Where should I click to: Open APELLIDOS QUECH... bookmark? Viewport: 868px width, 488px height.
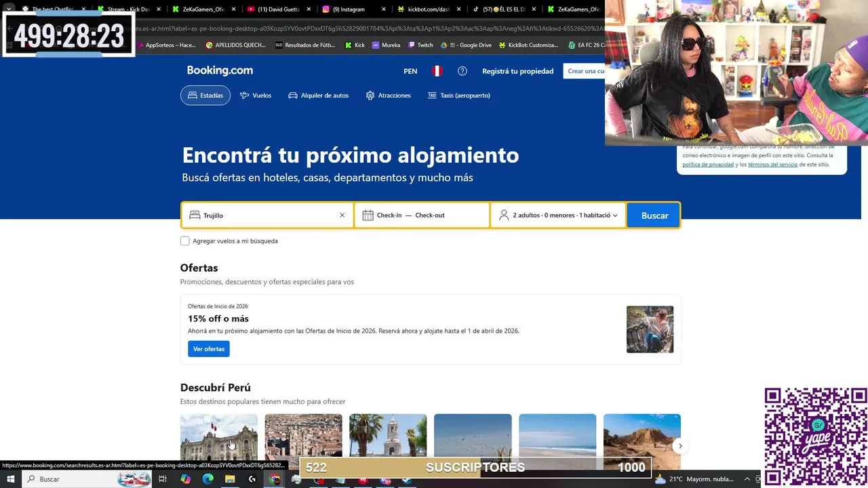(x=236, y=45)
